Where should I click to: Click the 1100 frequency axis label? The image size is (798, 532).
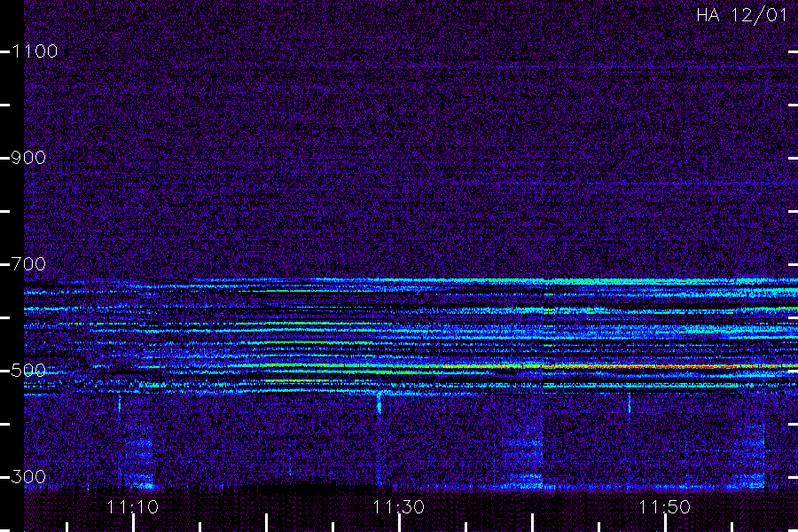(35, 51)
